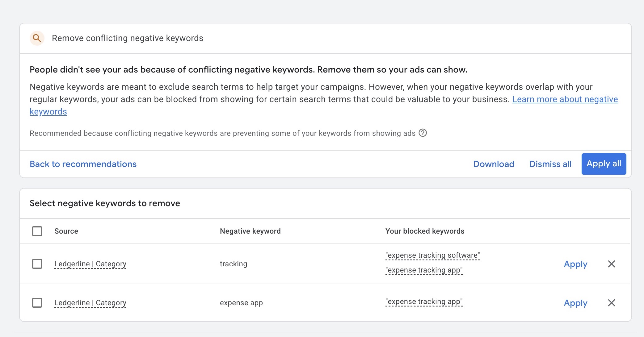
Task: Click "expense tracking app" in the tracking row
Action: [x=424, y=270]
